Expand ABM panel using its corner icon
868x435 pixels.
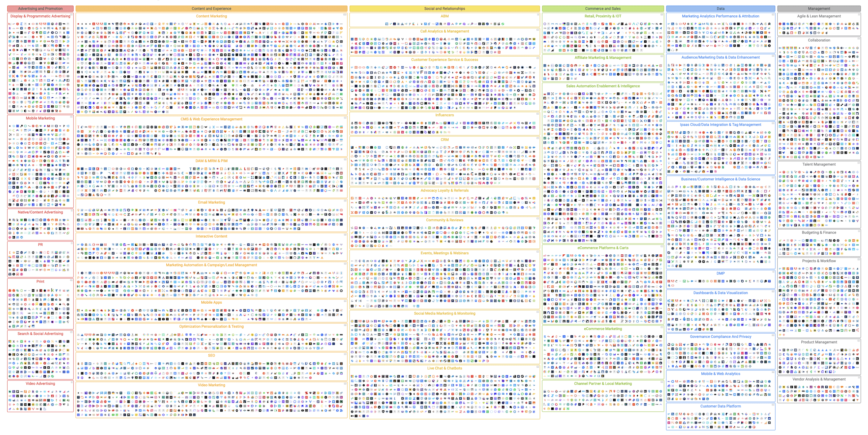tap(538, 15)
